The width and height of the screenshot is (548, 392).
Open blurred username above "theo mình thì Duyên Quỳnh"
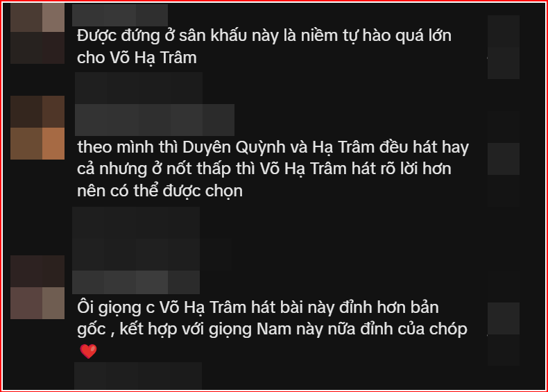click(155, 119)
